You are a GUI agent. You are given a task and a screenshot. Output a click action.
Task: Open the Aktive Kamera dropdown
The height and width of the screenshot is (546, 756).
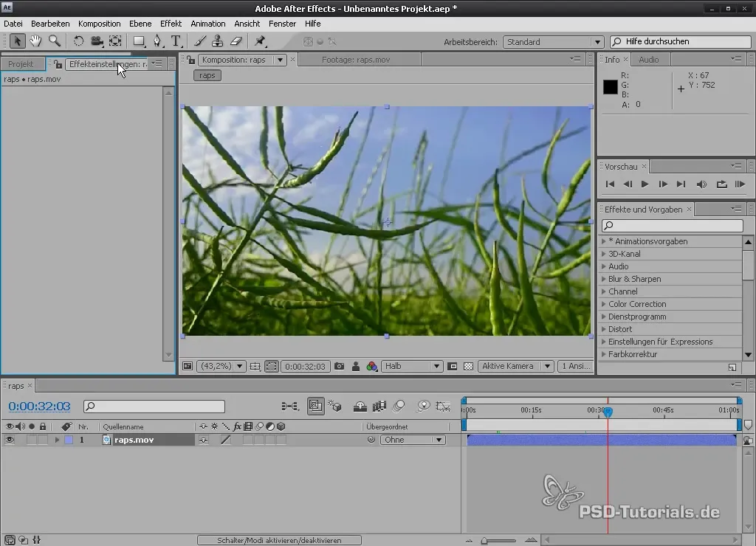coord(515,366)
